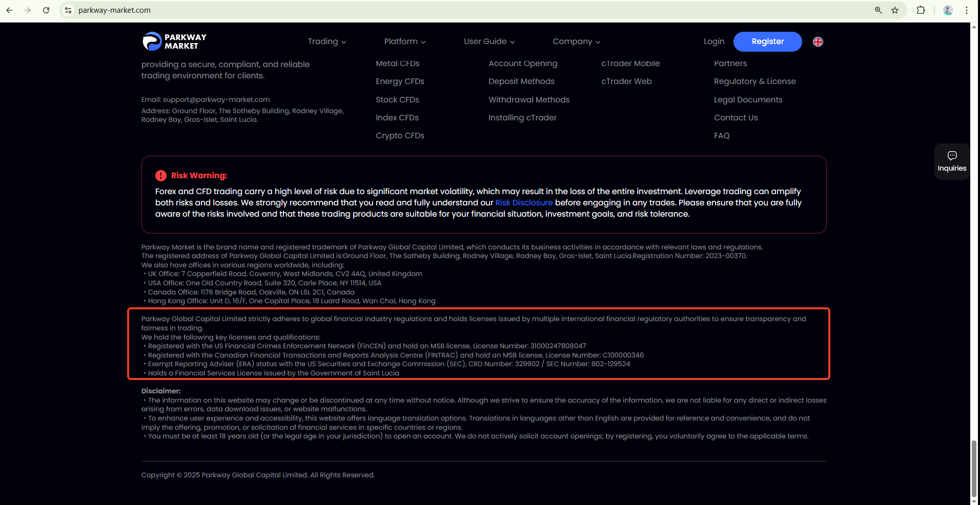The image size is (980, 505).
Task: Click the 'Disclaimer:' heading text
Action: tap(161, 391)
